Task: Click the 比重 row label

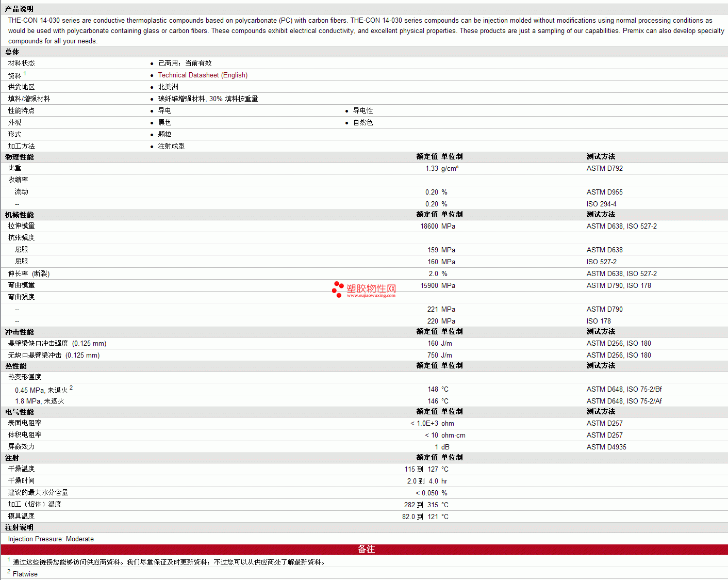Action: click(x=15, y=168)
